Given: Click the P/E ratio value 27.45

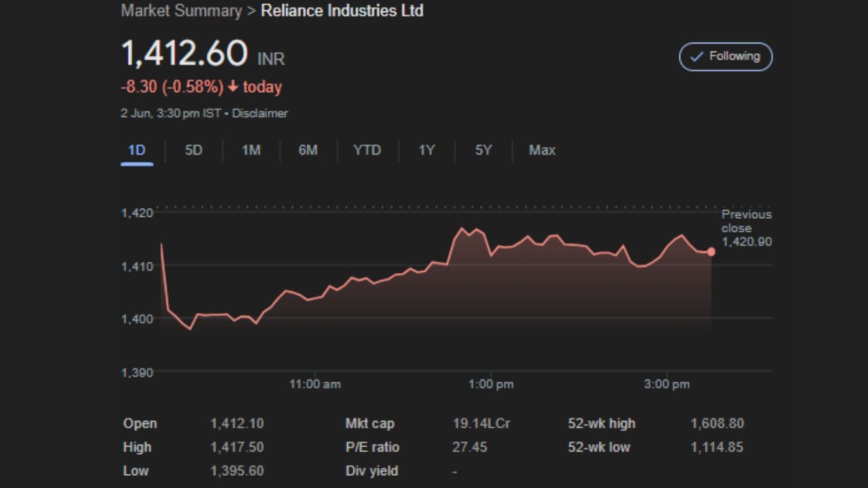Looking at the screenshot, I should point(470,447).
